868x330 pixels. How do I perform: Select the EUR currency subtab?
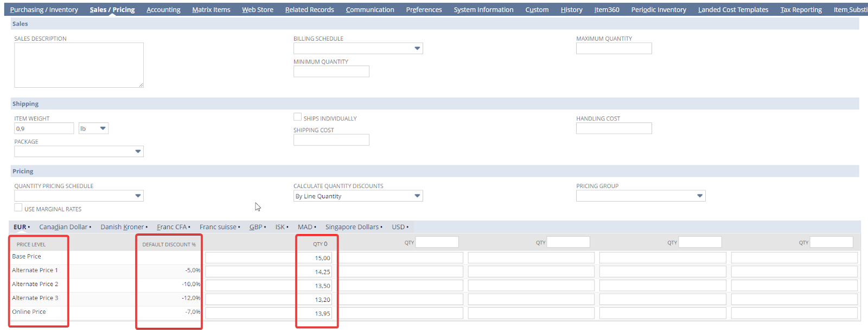point(20,227)
